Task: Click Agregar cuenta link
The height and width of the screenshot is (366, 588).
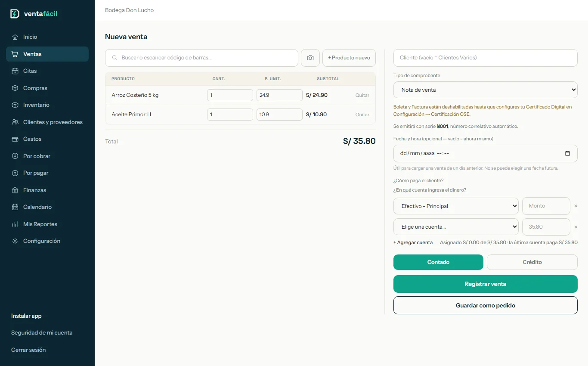Action: (413, 242)
